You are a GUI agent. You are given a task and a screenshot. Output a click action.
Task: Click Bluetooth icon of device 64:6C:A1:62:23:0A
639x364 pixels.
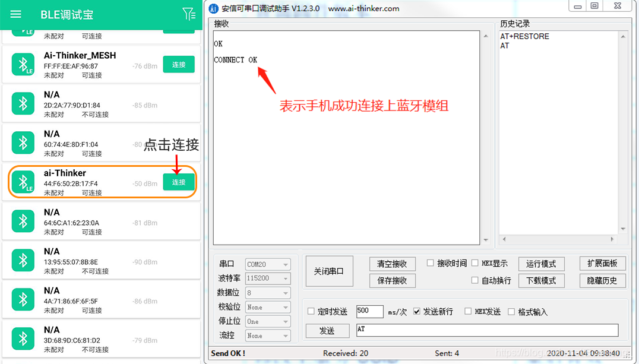point(23,221)
